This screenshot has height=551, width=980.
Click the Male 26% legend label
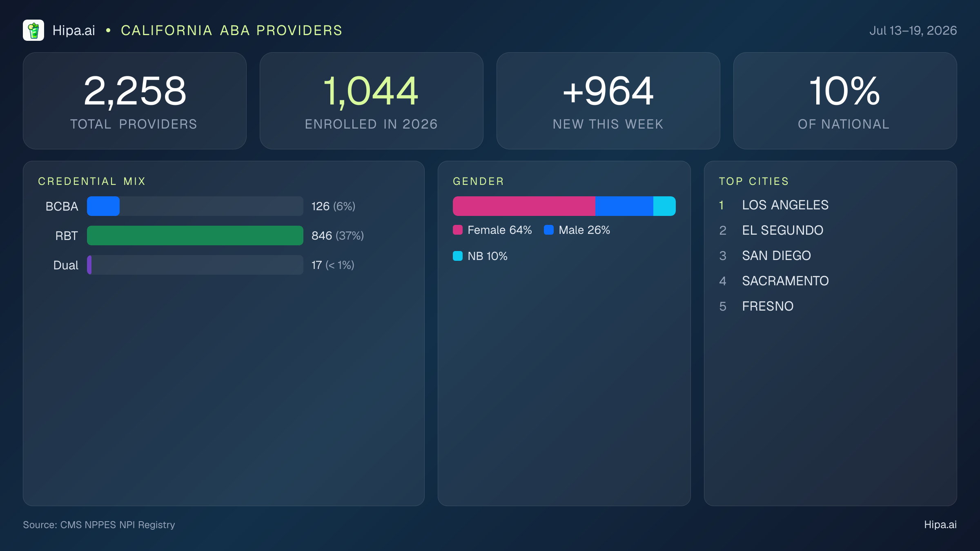point(584,230)
